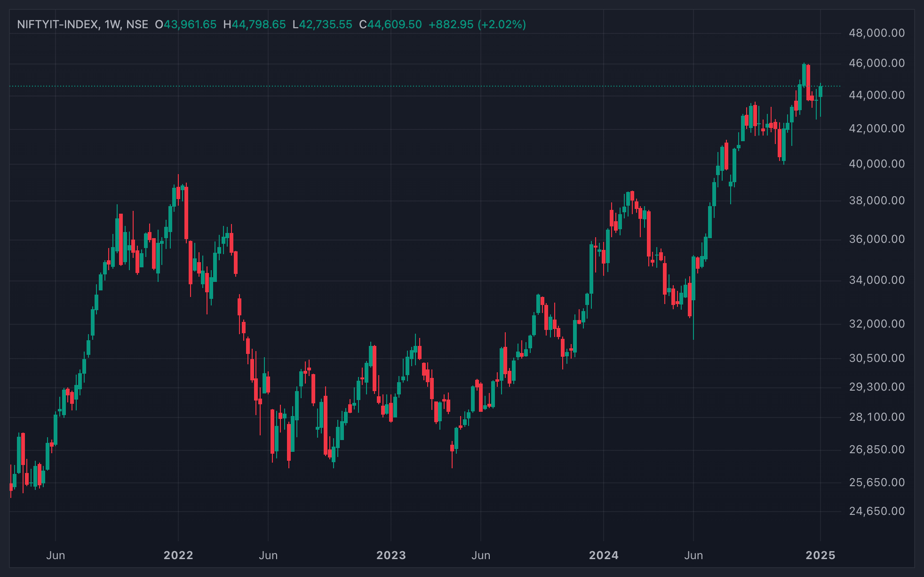This screenshot has height=577, width=924.
Task: Click the 36,000.00 price axis label
Action: (x=876, y=239)
